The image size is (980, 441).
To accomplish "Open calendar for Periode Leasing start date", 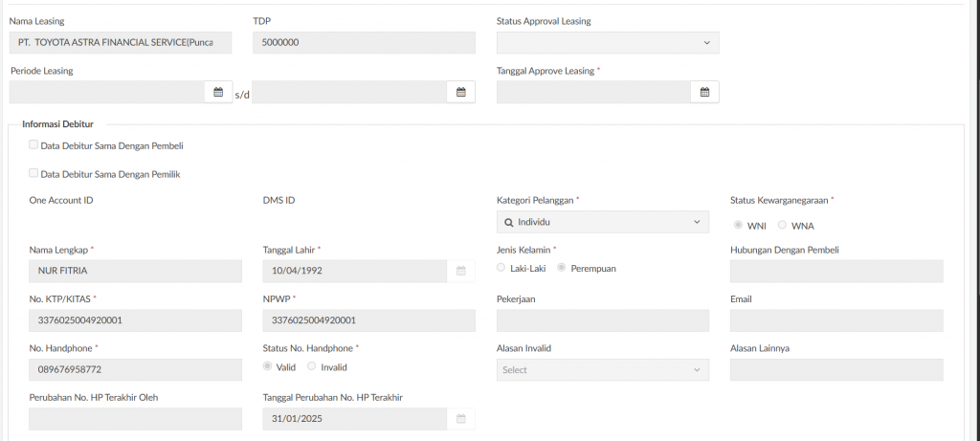I will [218, 92].
